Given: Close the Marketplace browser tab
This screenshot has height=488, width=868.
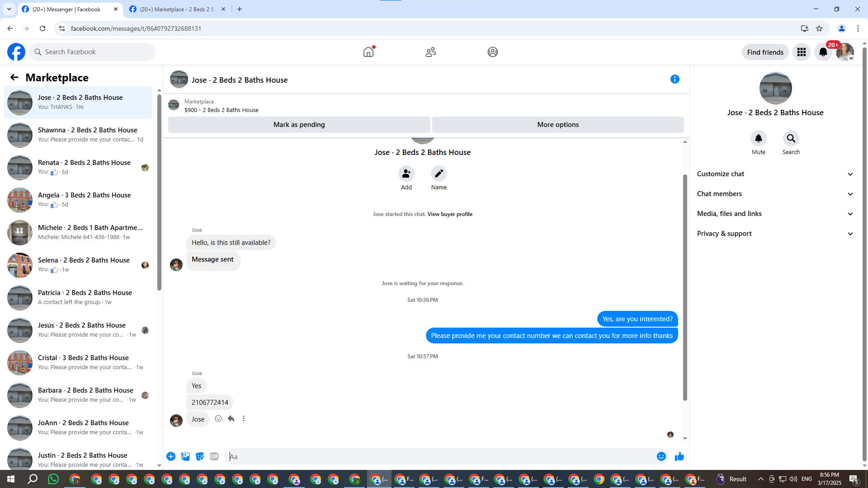Looking at the screenshot, I should click(223, 9).
